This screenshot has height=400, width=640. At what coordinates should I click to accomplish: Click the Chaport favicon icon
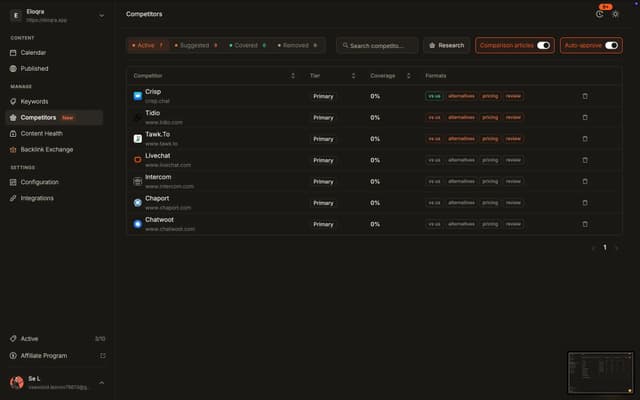point(138,203)
